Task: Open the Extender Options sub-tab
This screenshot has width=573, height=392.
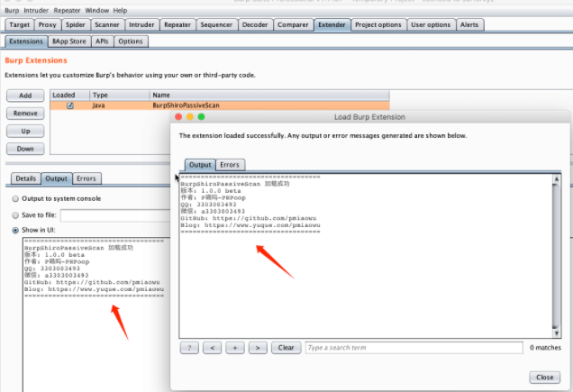Action: [x=131, y=41]
